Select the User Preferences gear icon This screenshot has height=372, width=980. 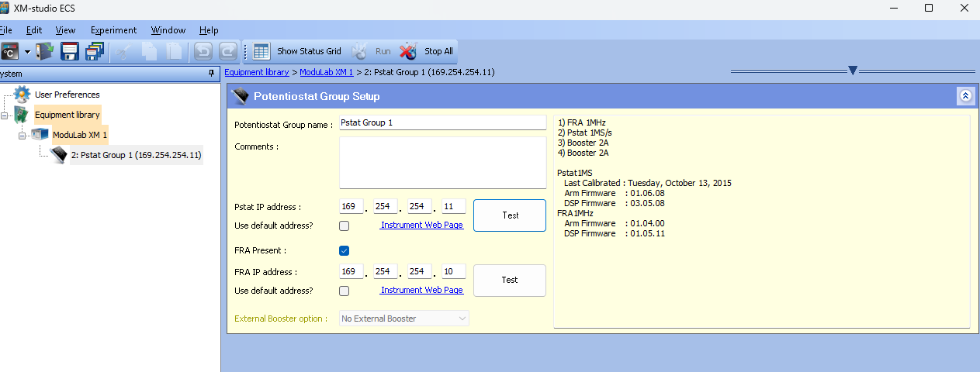23,95
